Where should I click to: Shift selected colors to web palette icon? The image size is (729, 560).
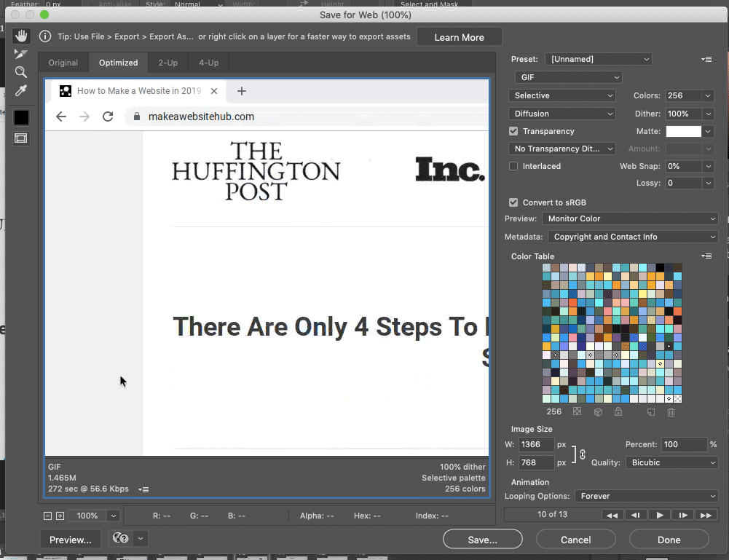(599, 411)
